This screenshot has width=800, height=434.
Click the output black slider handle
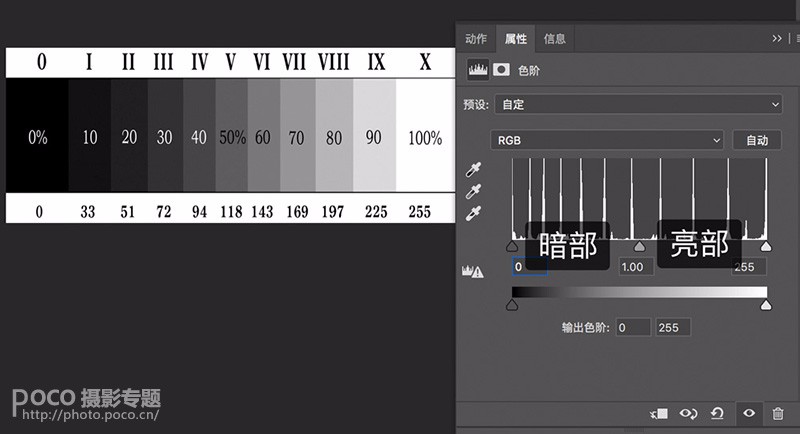point(512,305)
